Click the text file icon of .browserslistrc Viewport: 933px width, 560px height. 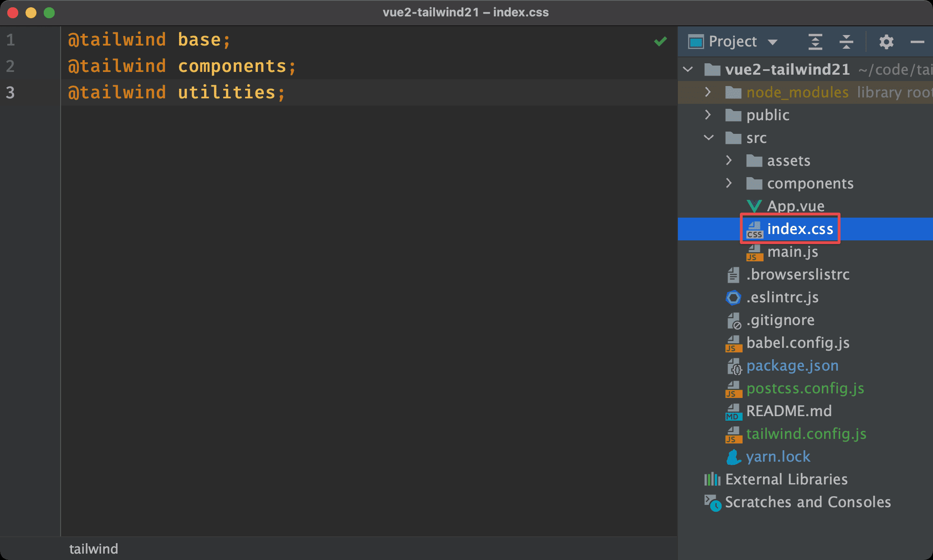point(733,275)
